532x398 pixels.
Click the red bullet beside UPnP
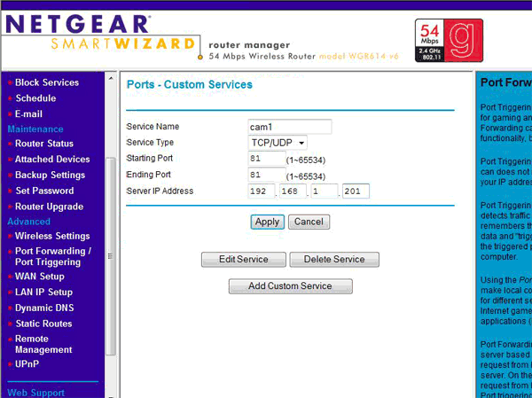click(x=10, y=364)
